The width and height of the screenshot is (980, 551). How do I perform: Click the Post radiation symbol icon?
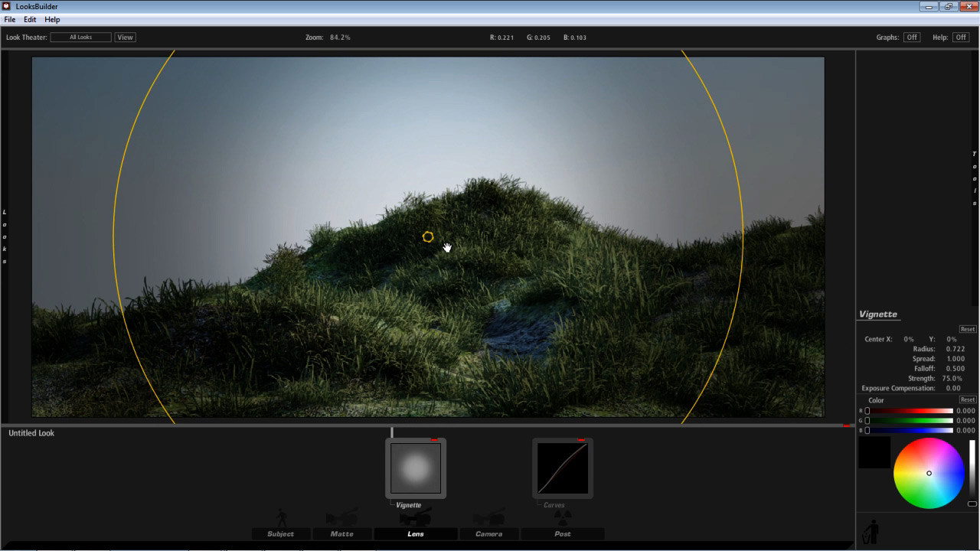[x=563, y=517]
